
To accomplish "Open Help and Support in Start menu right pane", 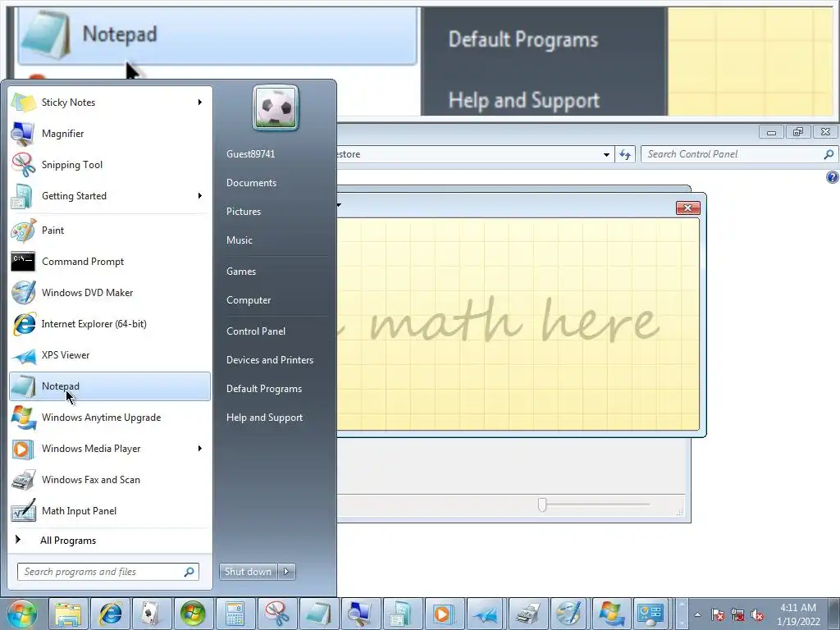I will tap(265, 418).
